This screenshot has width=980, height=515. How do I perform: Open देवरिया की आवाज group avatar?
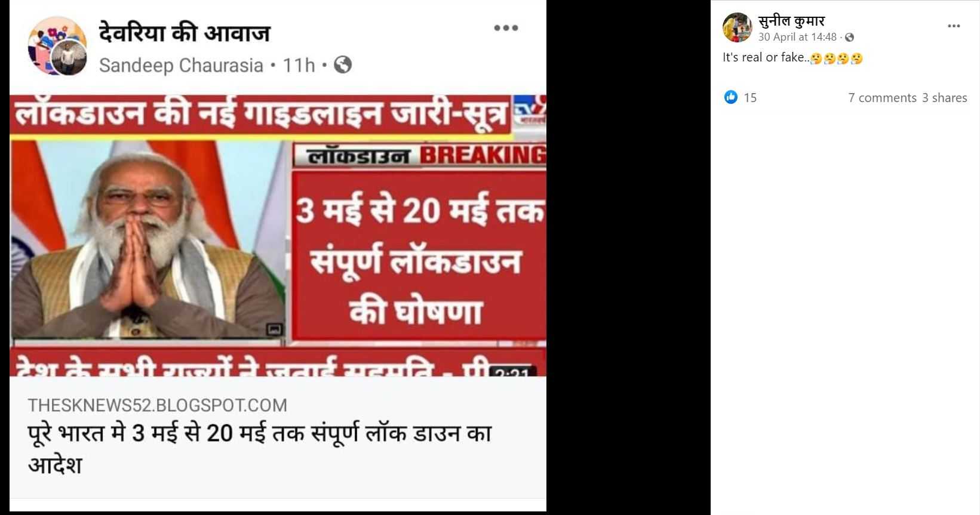click(x=57, y=46)
